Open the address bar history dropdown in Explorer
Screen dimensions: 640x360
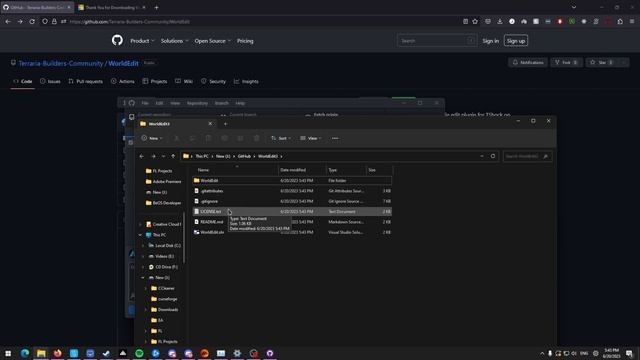[482, 156]
